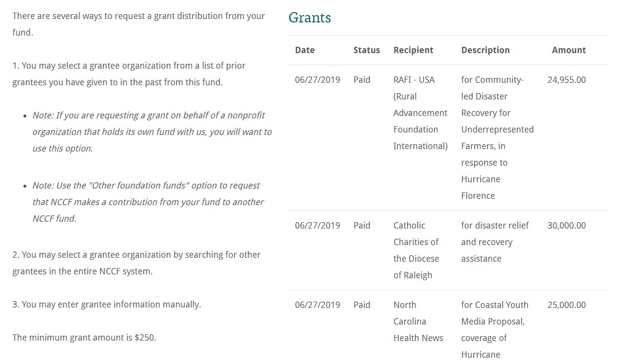Click the Community-led Disaster Recovery description
The image size is (624, 364).
(497, 138)
